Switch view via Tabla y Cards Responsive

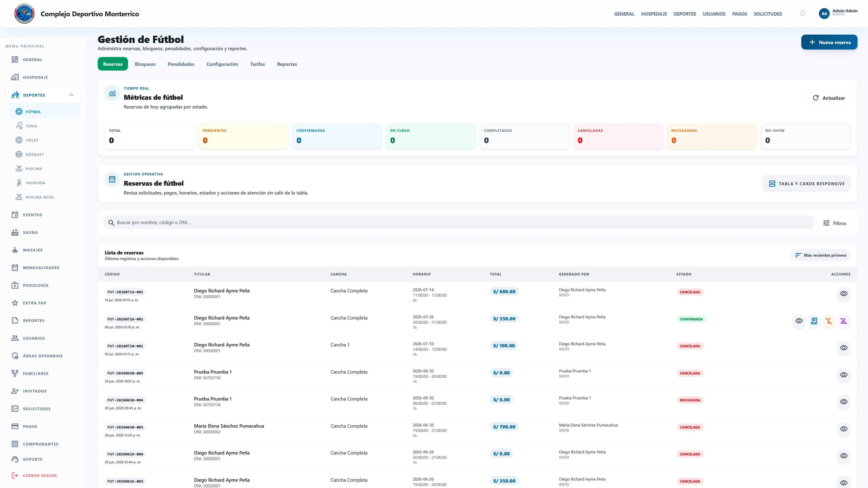click(806, 184)
